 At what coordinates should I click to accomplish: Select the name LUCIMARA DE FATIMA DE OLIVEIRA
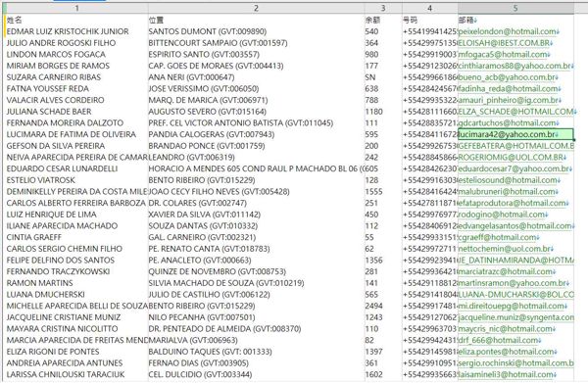pos(72,134)
